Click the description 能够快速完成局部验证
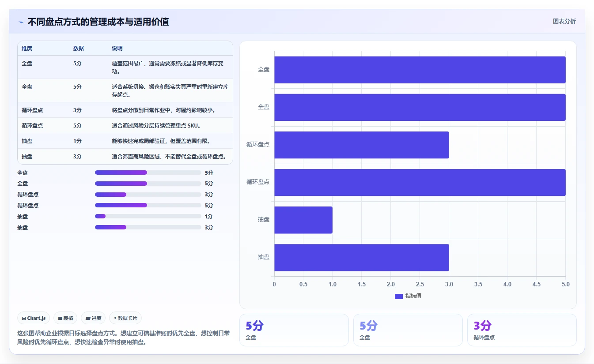This screenshot has width=594, height=364. click(x=161, y=141)
